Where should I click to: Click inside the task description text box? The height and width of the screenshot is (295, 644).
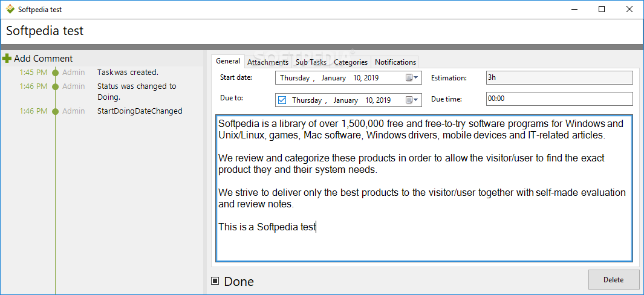pyautogui.click(x=424, y=188)
